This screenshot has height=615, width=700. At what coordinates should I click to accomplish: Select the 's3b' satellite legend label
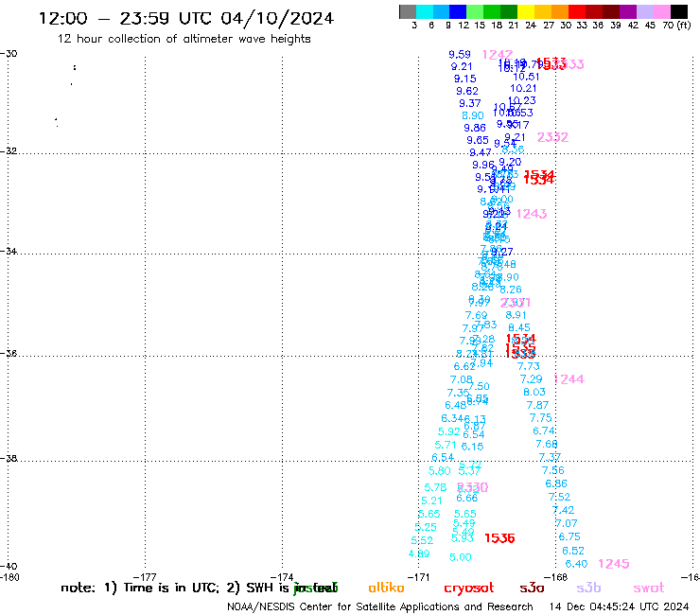[588, 588]
